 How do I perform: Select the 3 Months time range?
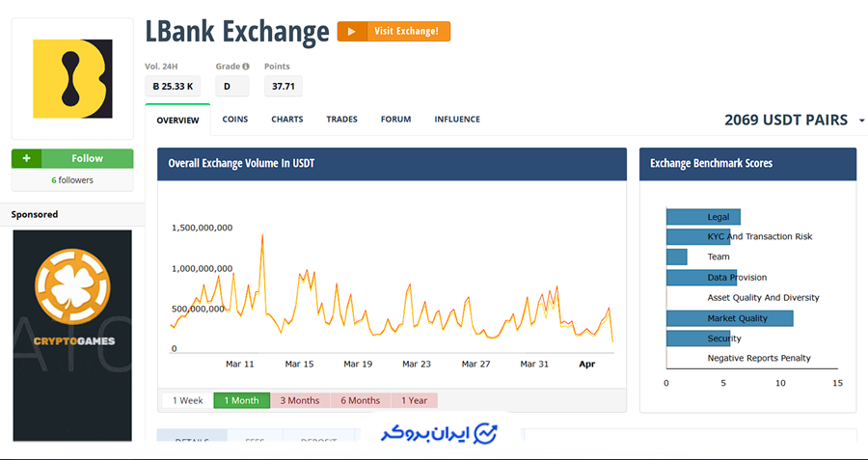click(x=300, y=400)
